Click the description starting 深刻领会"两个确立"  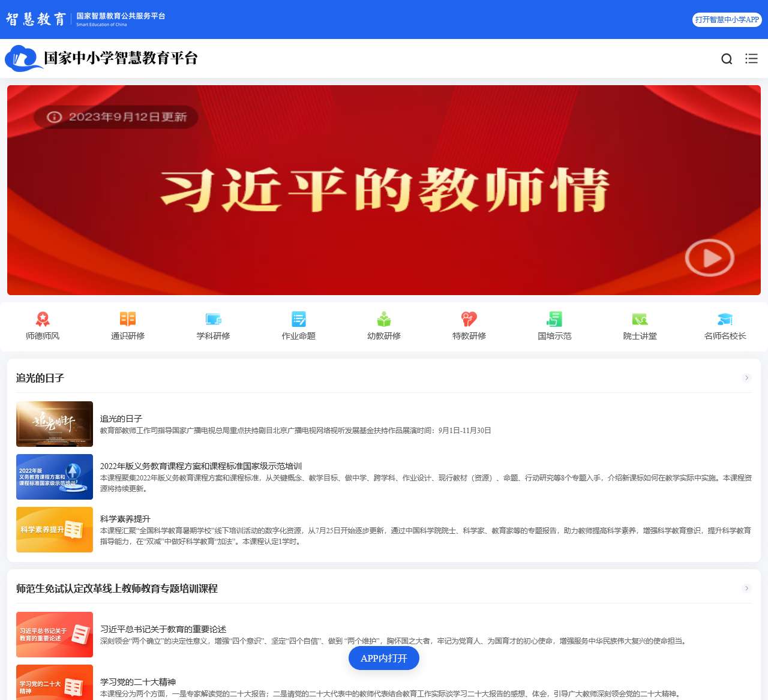(393, 641)
